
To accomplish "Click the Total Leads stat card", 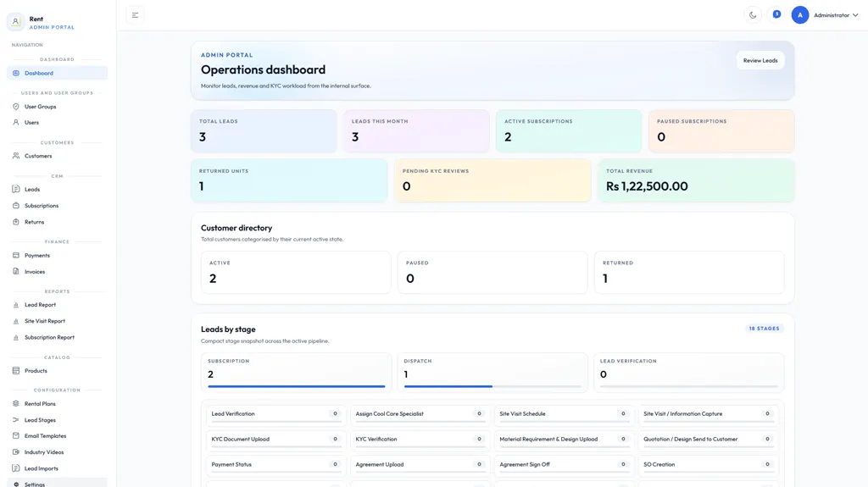I will pos(264,131).
